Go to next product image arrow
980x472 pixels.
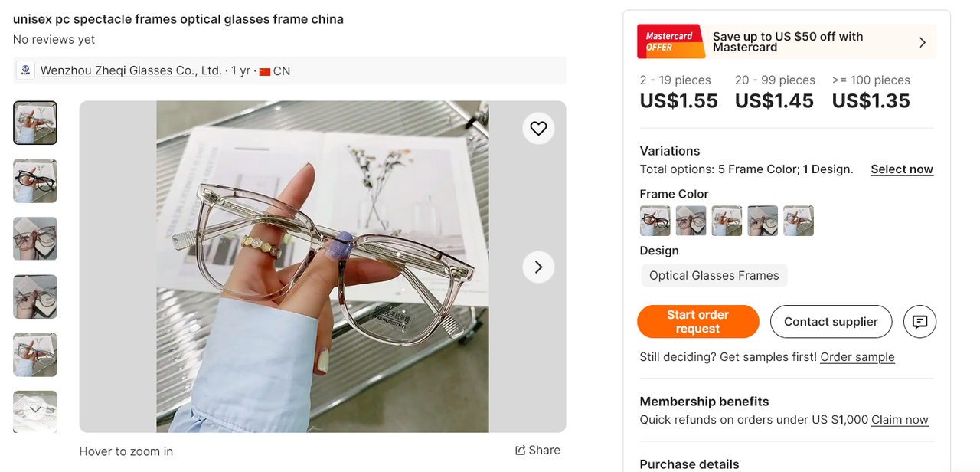tap(538, 267)
